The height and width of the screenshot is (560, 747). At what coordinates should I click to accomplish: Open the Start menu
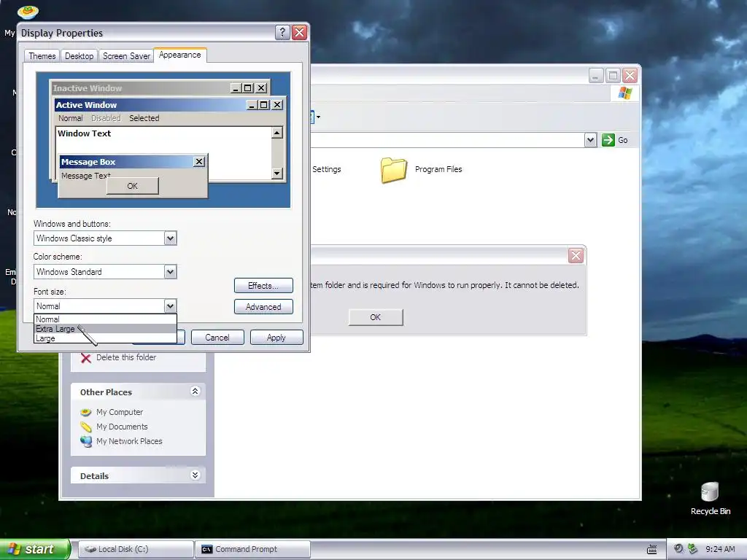point(35,549)
